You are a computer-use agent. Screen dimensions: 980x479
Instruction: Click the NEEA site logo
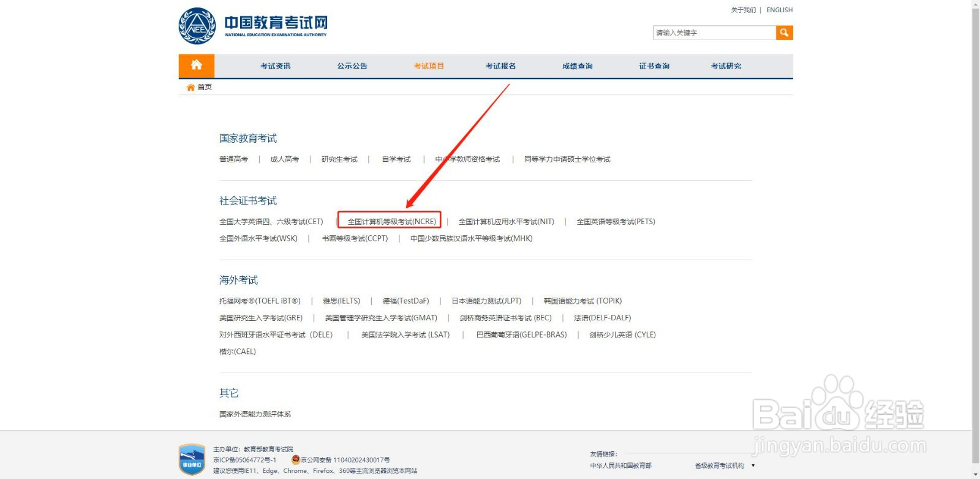(x=254, y=26)
